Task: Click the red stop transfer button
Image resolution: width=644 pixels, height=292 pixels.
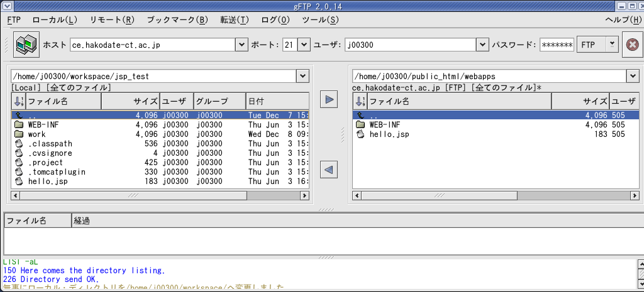Action: pyautogui.click(x=632, y=45)
